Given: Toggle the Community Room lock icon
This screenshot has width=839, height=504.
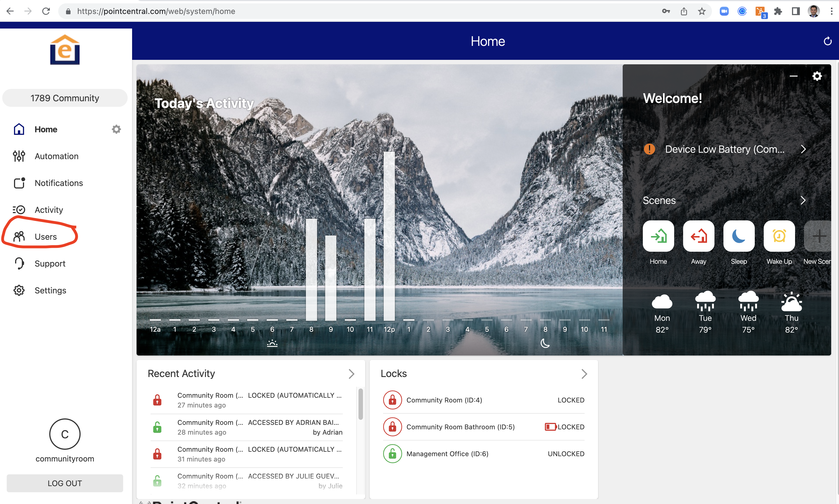Looking at the screenshot, I should tap(392, 400).
